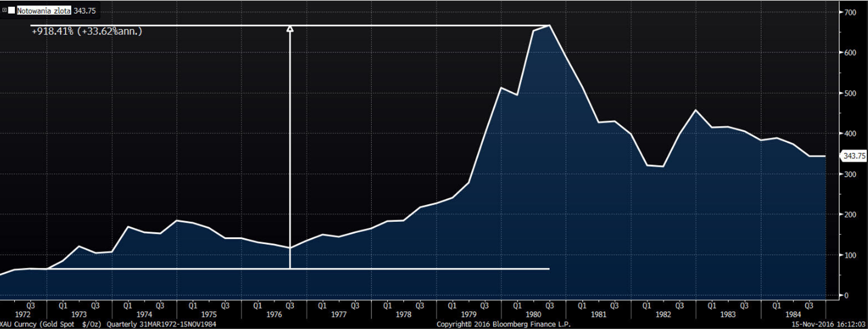868x330 pixels.
Task: Click the Copyright 2016 Bloomberg Finance L.P. text
Action: tap(503, 324)
